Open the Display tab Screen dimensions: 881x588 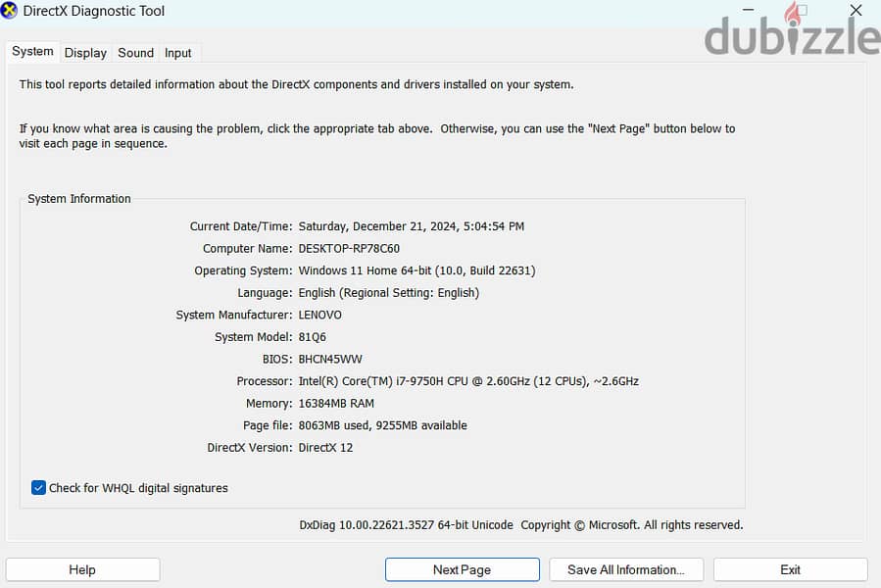point(85,53)
